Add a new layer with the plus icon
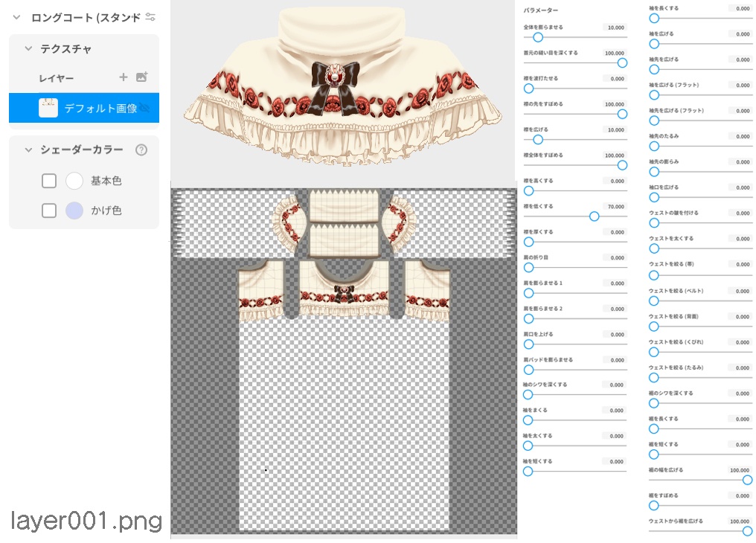The width and height of the screenshot is (756, 543). (124, 76)
